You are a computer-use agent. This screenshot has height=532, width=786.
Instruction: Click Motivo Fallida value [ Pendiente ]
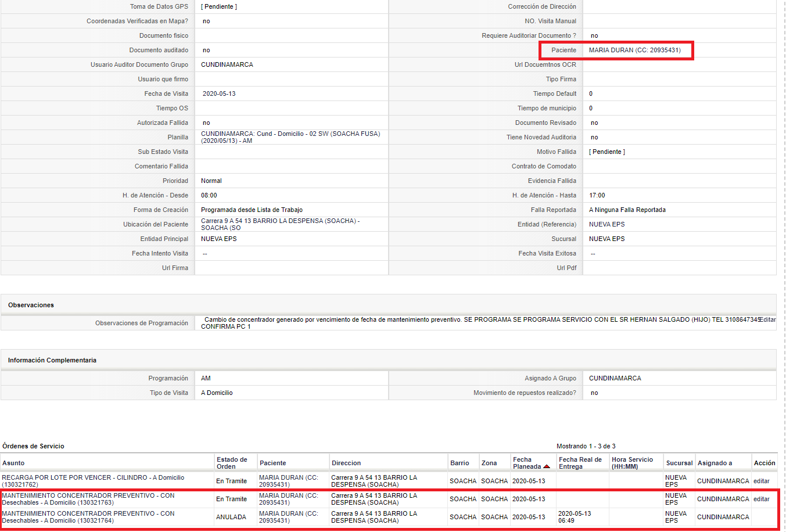coord(607,152)
